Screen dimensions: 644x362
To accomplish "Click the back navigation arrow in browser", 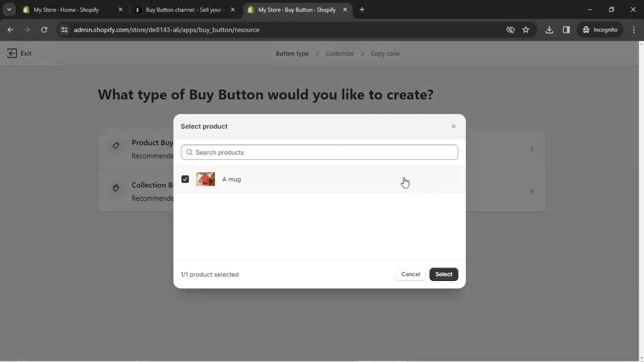I will point(11,29).
